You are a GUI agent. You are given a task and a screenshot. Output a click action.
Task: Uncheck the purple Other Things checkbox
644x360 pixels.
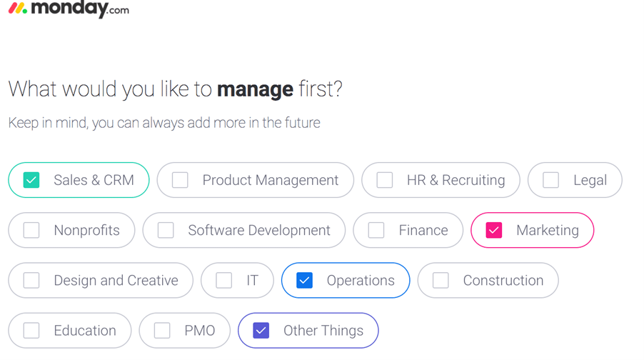click(261, 331)
